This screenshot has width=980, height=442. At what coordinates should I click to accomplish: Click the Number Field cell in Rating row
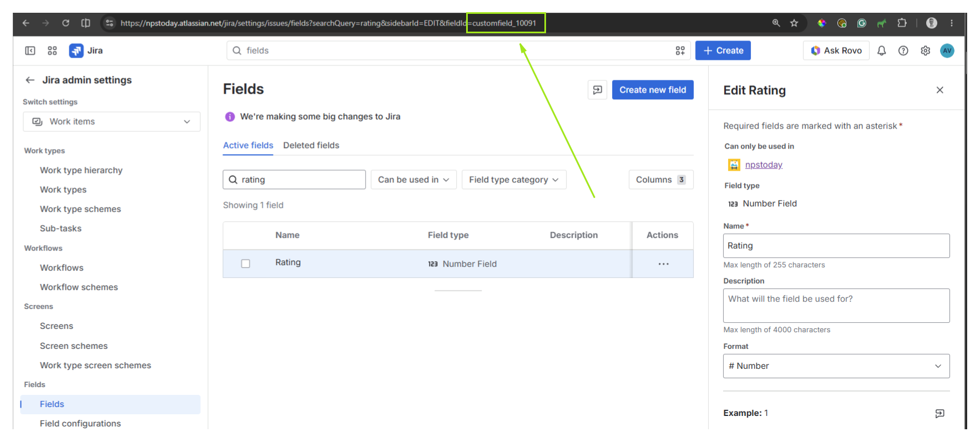pyautogui.click(x=462, y=264)
